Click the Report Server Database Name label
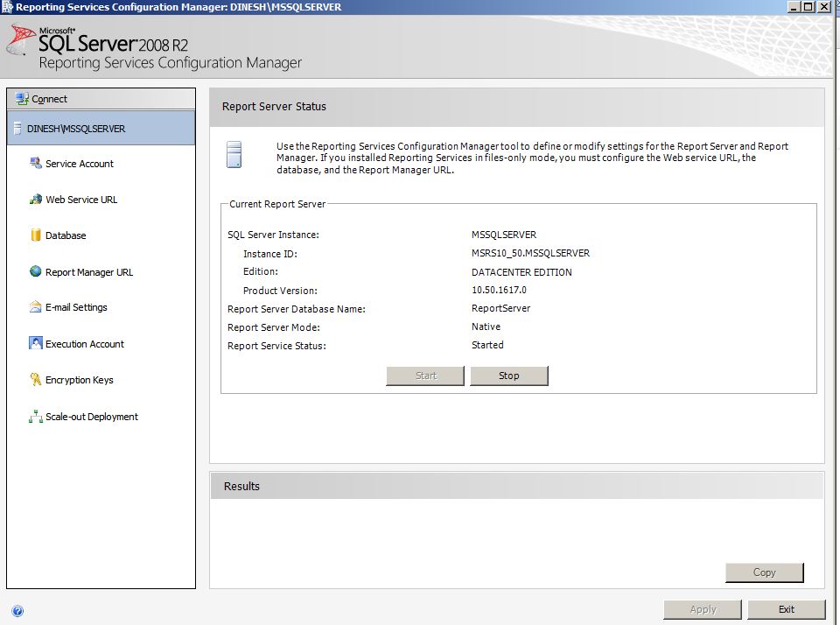The image size is (840, 625). (x=297, y=309)
